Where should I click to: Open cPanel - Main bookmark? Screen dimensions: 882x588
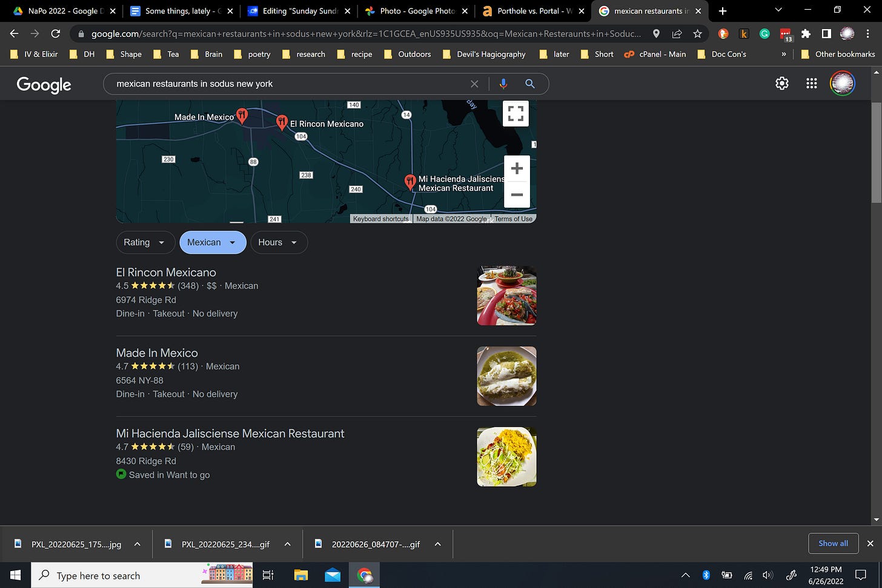pyautogui.click(x=655, y=54)
